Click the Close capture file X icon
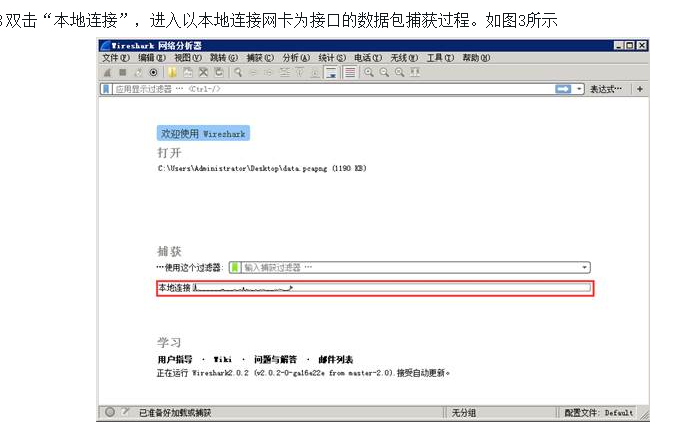This screenshot has width=676, height=428. coord(203,72)
